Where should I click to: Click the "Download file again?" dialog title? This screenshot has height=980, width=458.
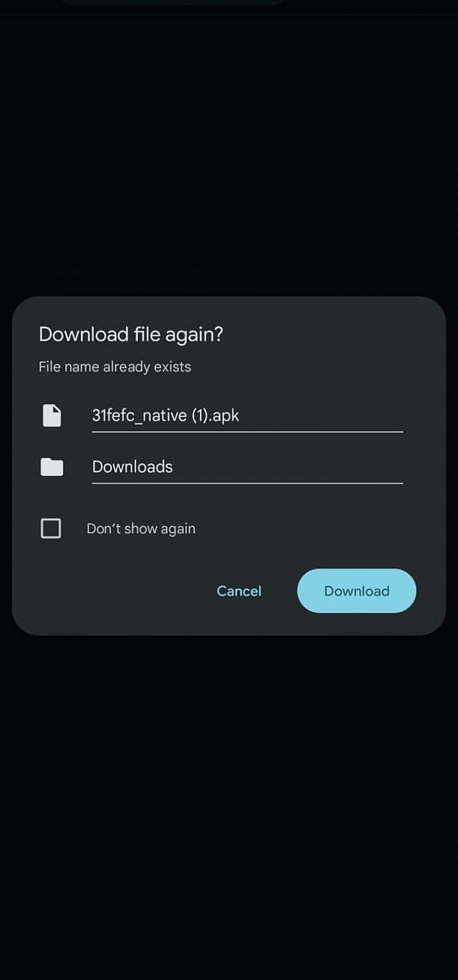(131, 334)
